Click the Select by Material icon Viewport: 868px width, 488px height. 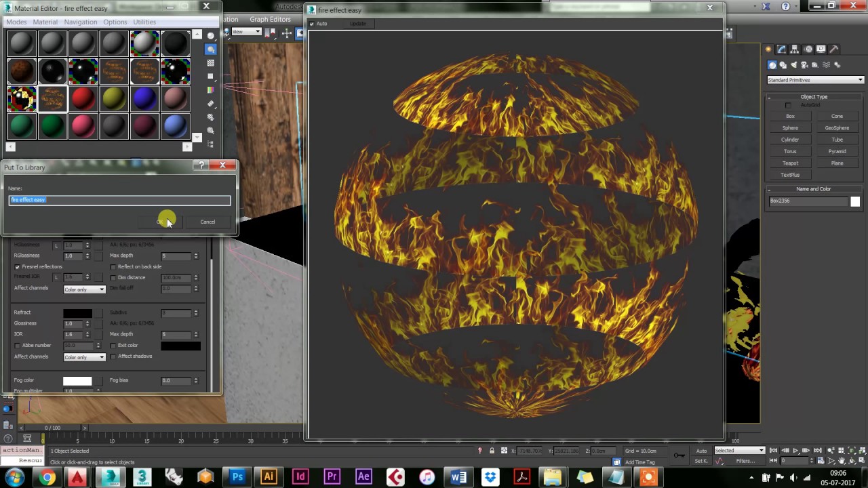(x=211, y=130)
